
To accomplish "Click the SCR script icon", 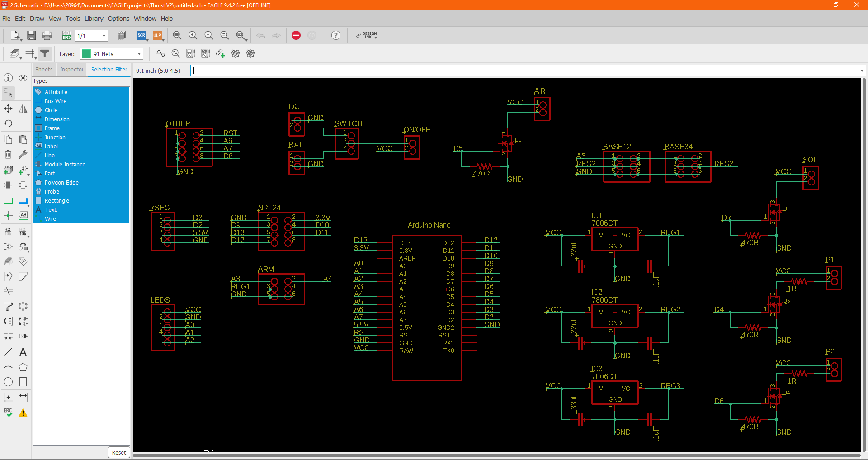I will [x=142, y=35].
